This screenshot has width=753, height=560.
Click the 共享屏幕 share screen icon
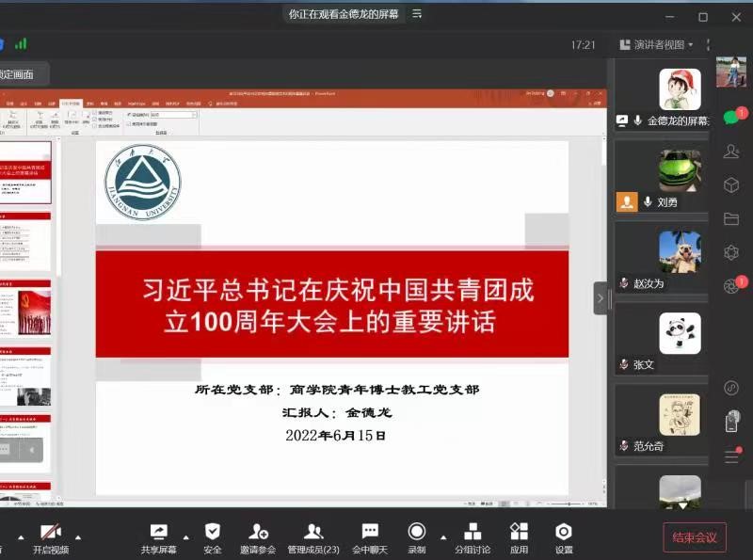click(158, 533)
